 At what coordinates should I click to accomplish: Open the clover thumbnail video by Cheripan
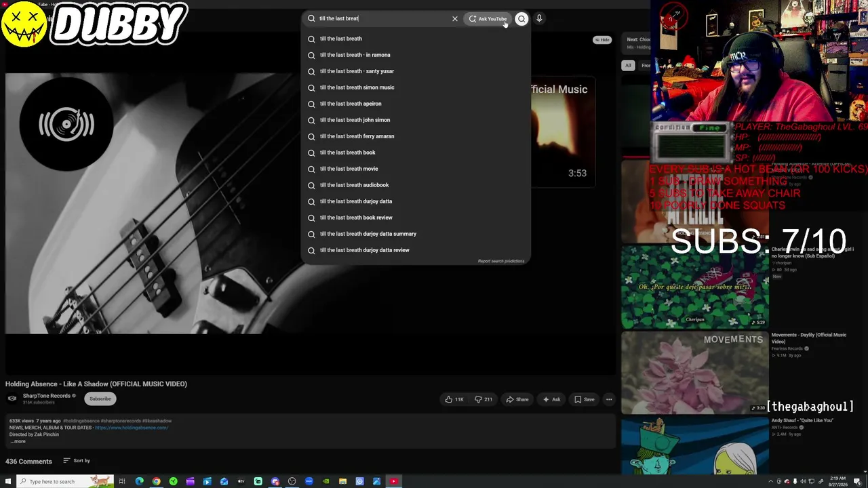click(x=695, y=286)
